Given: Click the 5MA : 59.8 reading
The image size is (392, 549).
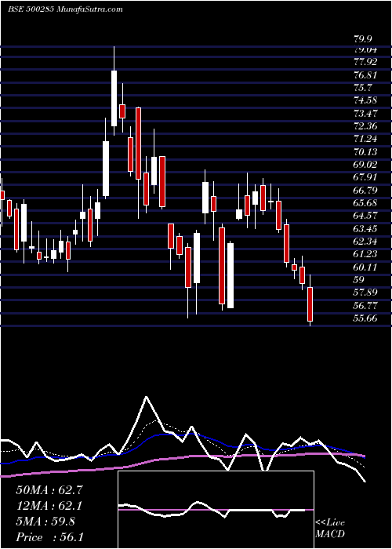Looking at the screenshot, I should (45, 522).
